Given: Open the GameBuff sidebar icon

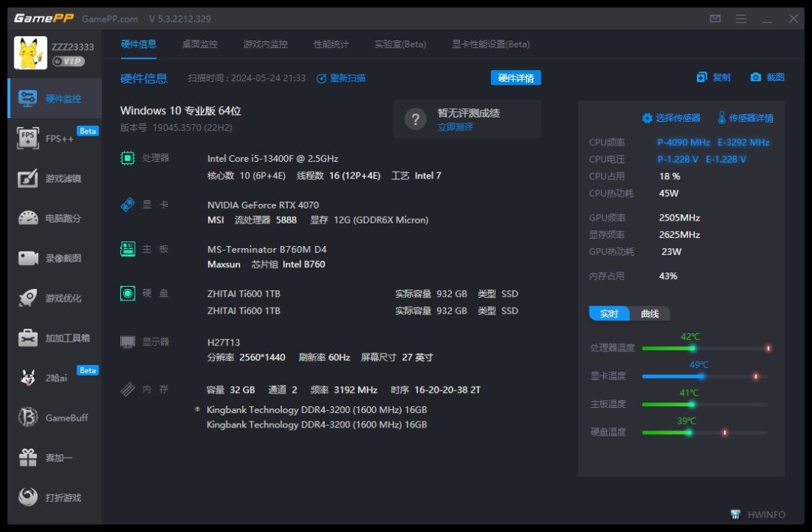Looking at the screenshot, I should tap(28, 418).
